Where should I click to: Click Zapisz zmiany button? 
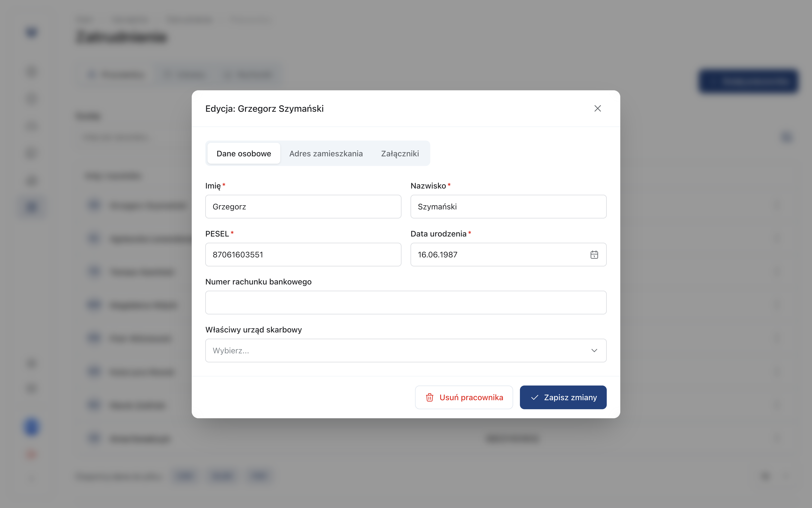click(x=563, y=397)
